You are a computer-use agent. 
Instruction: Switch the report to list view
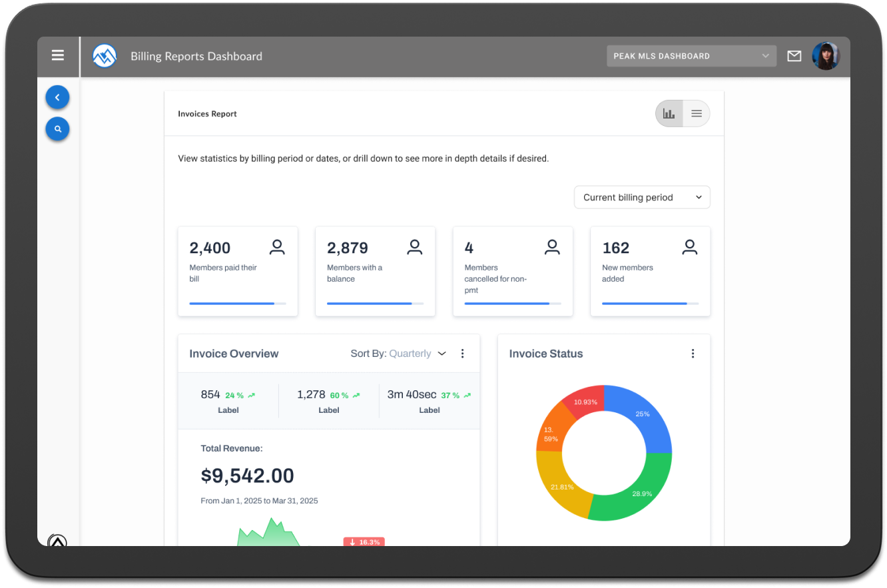[x=696, y=113]
